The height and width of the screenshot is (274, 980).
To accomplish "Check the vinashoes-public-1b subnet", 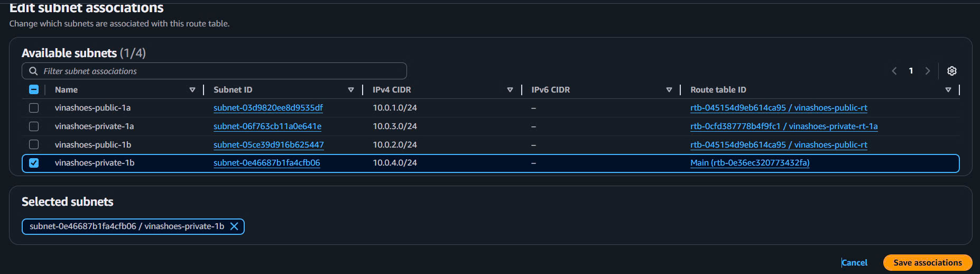I will [x=34, y=144].
